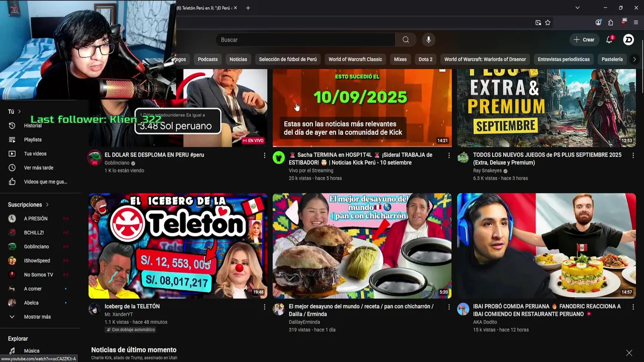
Task: Click the search magnifier button
Action: (x=406, y=40)
